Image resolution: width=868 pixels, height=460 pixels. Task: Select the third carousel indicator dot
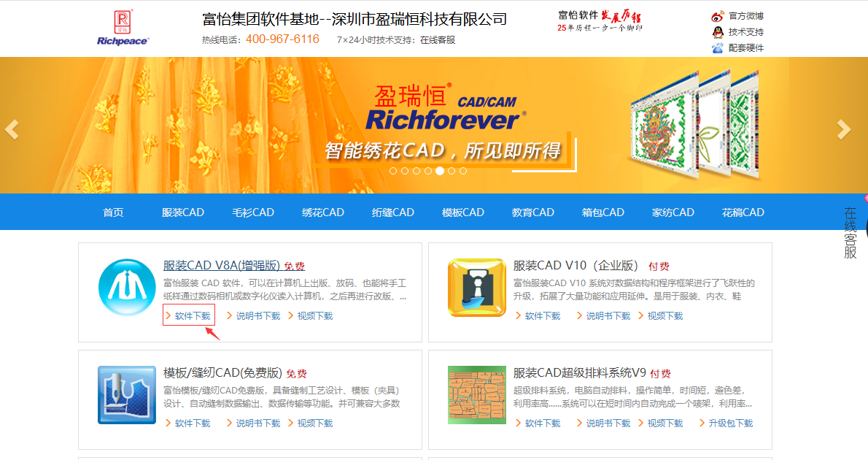point(416,171)
